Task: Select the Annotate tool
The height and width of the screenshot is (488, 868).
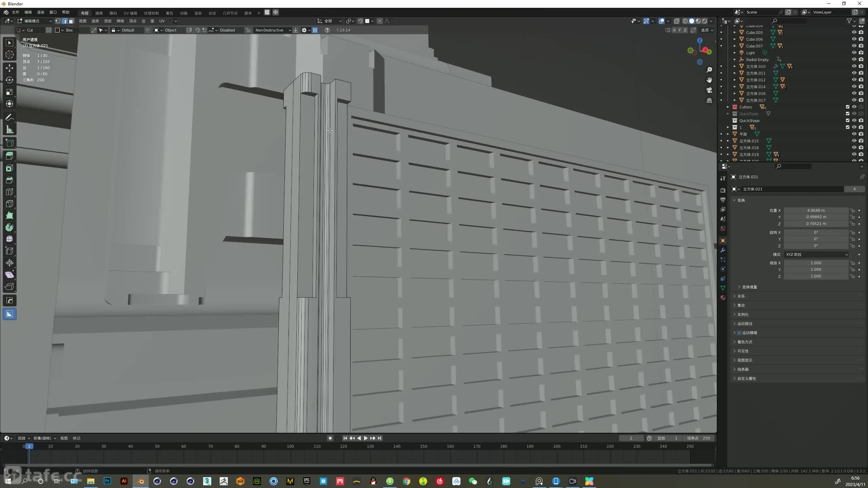Action: point(9,117)
